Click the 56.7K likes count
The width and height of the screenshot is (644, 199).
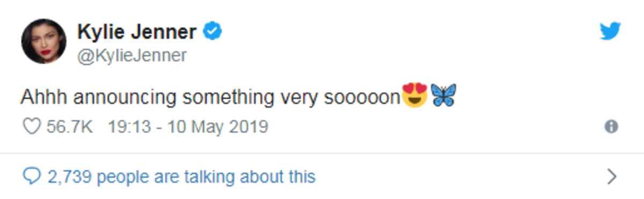click(x=70, y=127)
